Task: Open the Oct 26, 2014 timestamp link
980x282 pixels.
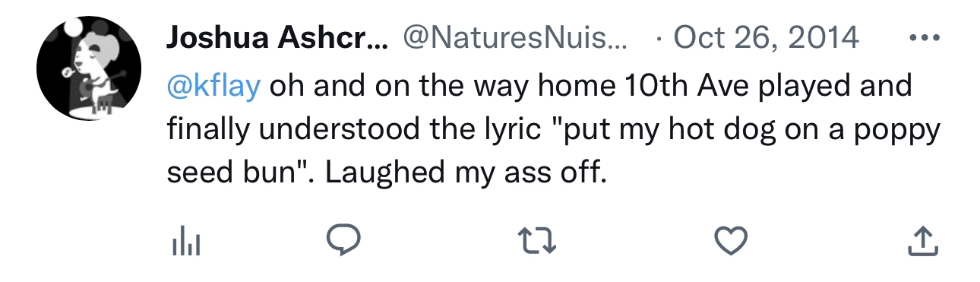Action: pos(767,36)
